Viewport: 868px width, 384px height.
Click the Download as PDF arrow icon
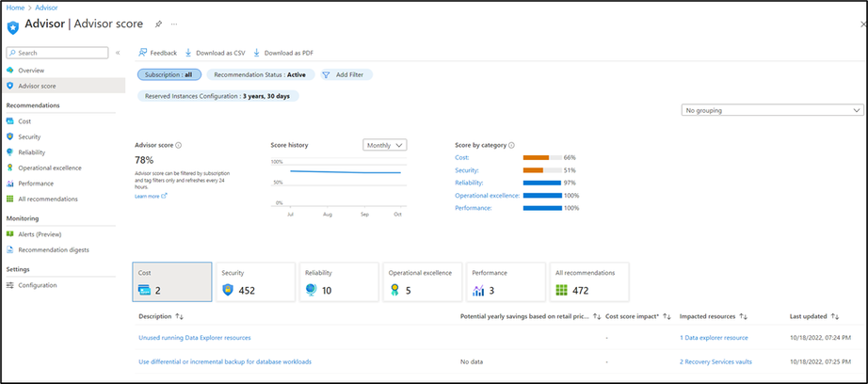click(x=256, y=53)
